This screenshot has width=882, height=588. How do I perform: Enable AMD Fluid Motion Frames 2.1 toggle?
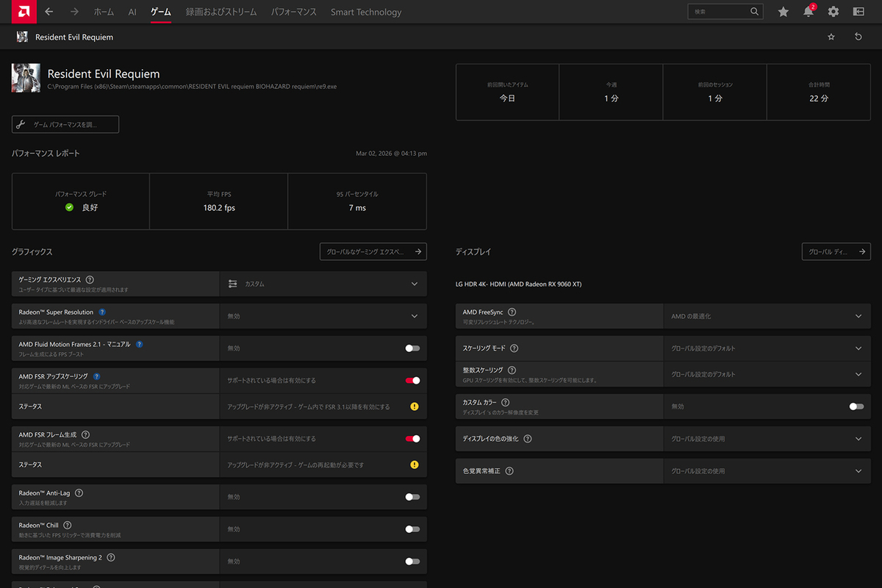(412, 348)
